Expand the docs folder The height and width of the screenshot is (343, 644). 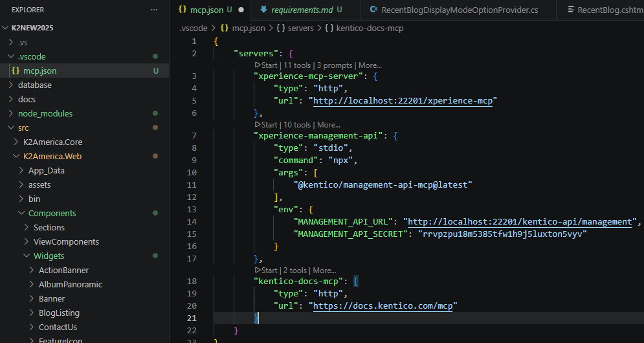coord(11,99)
